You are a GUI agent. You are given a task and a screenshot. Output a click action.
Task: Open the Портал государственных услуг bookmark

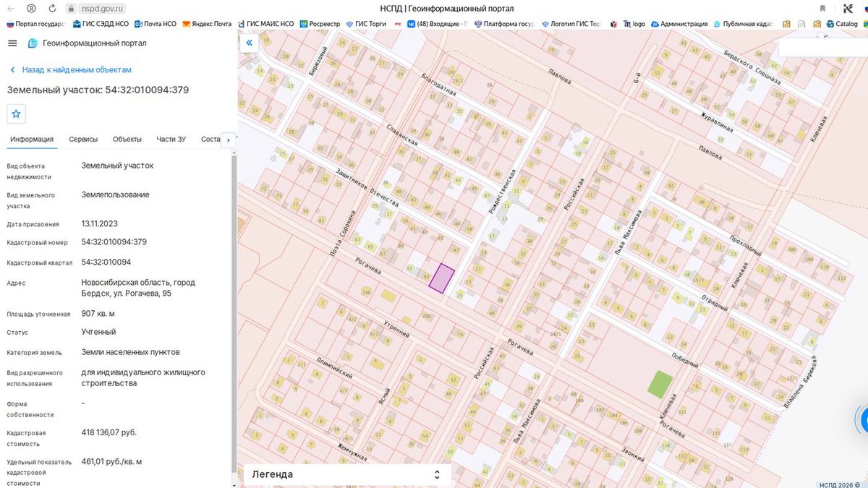(35, 24)
